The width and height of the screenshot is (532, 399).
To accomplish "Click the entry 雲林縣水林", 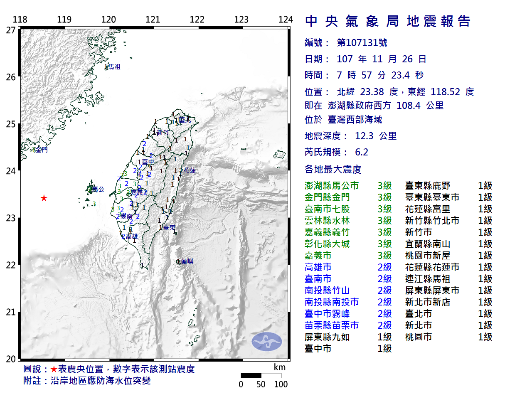I will 327,221.
